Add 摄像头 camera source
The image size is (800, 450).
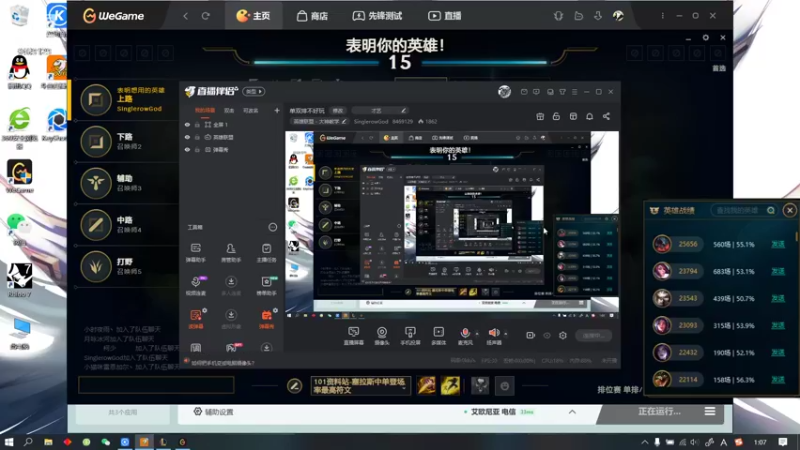tap(382, 336)
